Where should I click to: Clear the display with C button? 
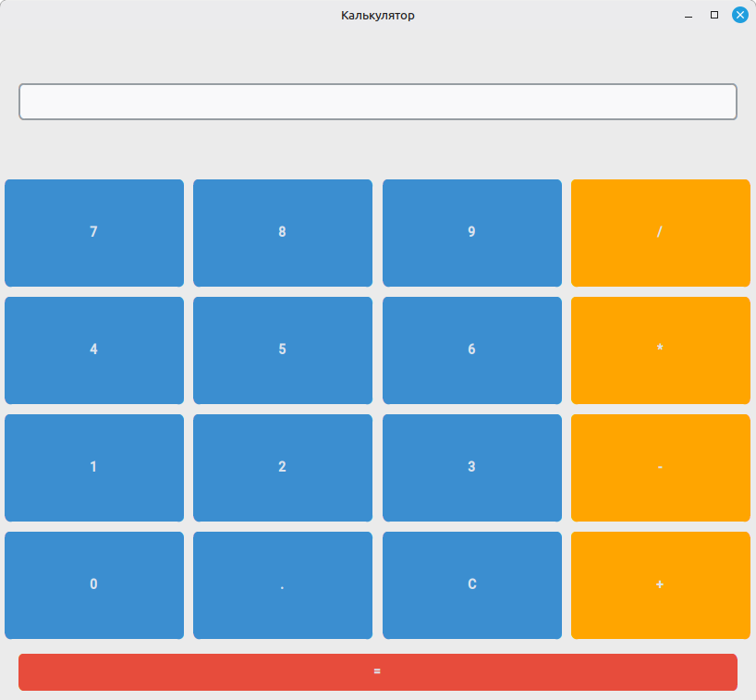(472, 585)
